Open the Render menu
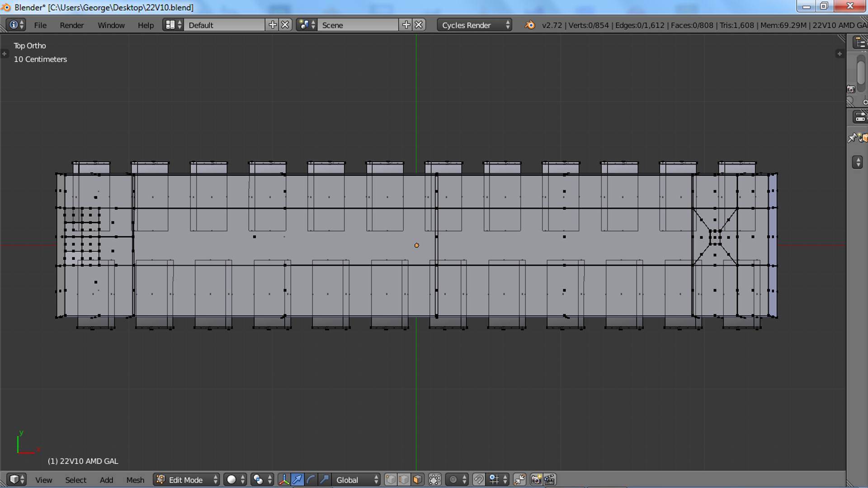The image size is (868, 488). coord(71,25)
